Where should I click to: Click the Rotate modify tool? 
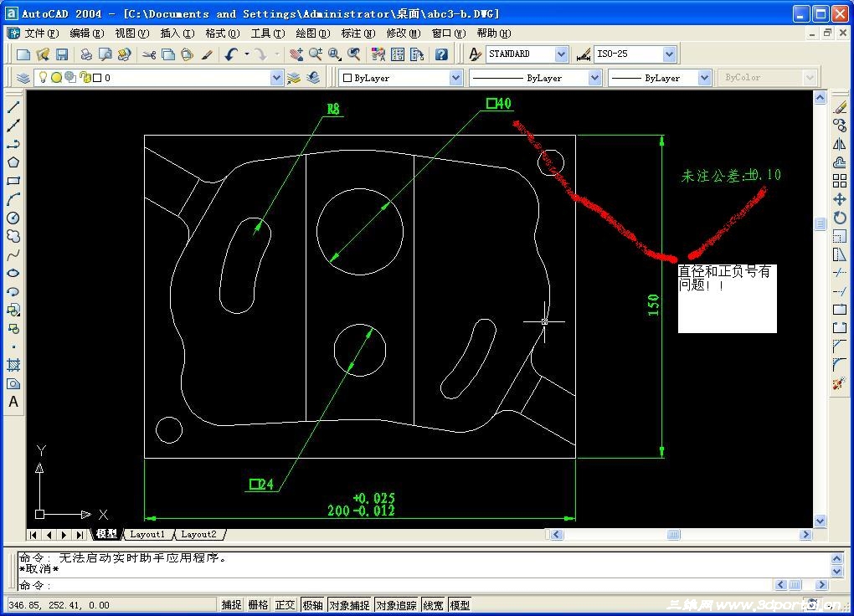840,218
